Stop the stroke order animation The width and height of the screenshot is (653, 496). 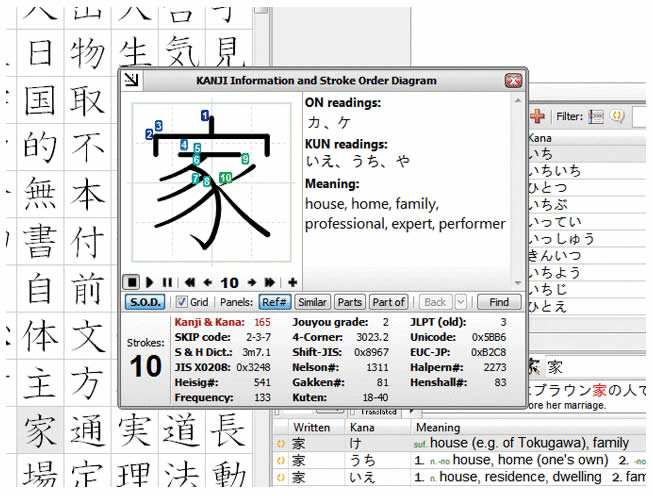(131, 282)
